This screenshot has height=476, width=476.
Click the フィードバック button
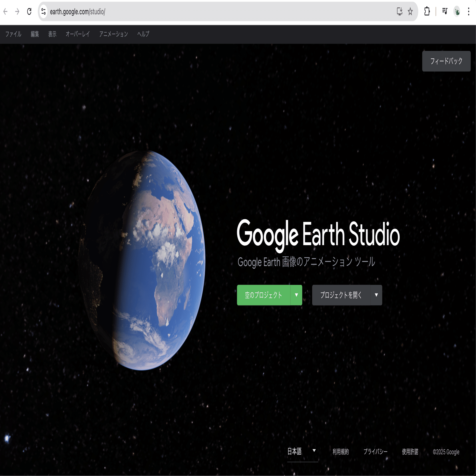point(446,61)
